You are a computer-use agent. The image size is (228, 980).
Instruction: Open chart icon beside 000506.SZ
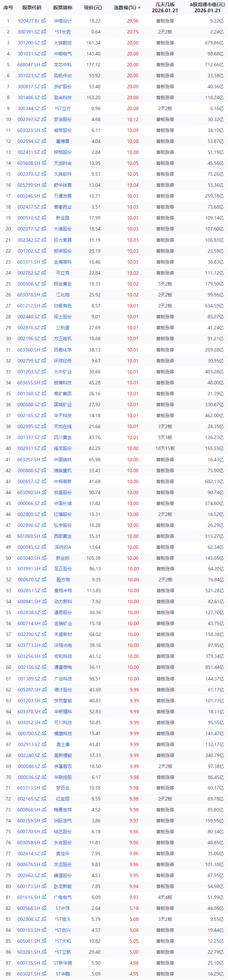[x=44, y=284]
